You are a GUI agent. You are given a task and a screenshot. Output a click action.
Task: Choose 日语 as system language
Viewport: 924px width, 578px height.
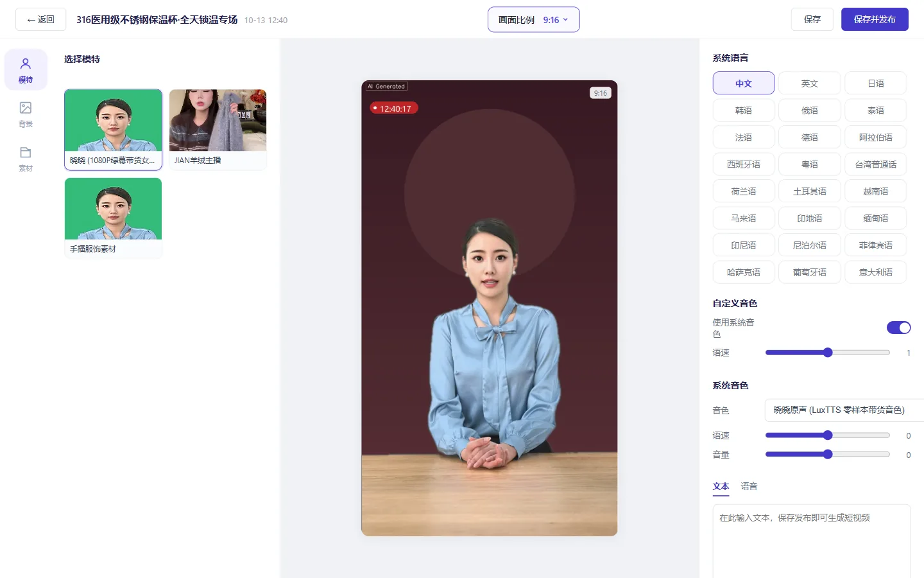[876, 83]
